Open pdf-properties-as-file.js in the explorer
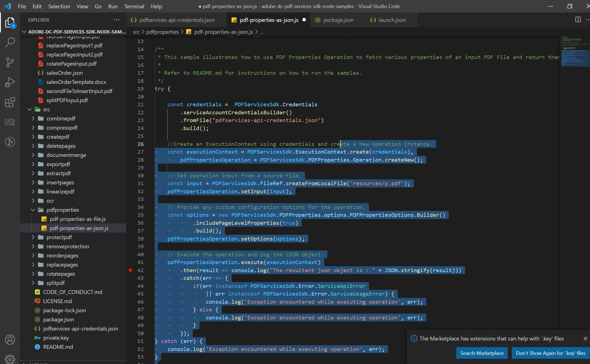The width and height of the screenshot is (590, 364). 78,219
